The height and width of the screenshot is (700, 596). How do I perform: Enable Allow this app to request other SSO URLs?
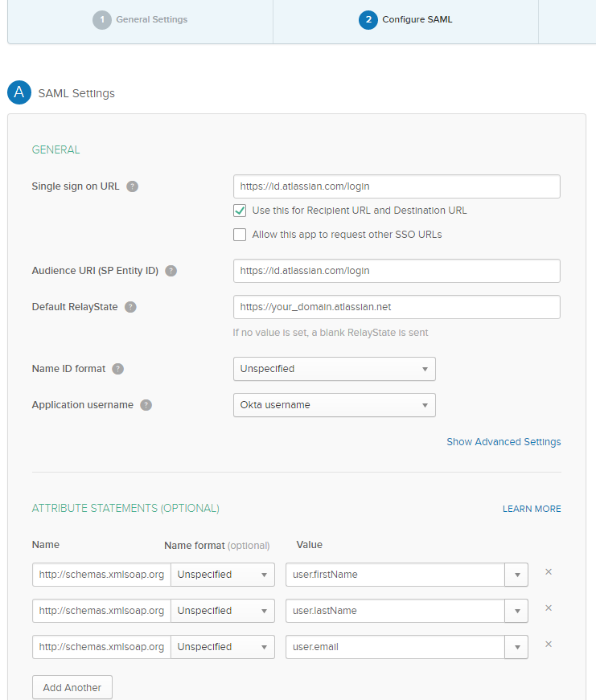pos(240,235)
